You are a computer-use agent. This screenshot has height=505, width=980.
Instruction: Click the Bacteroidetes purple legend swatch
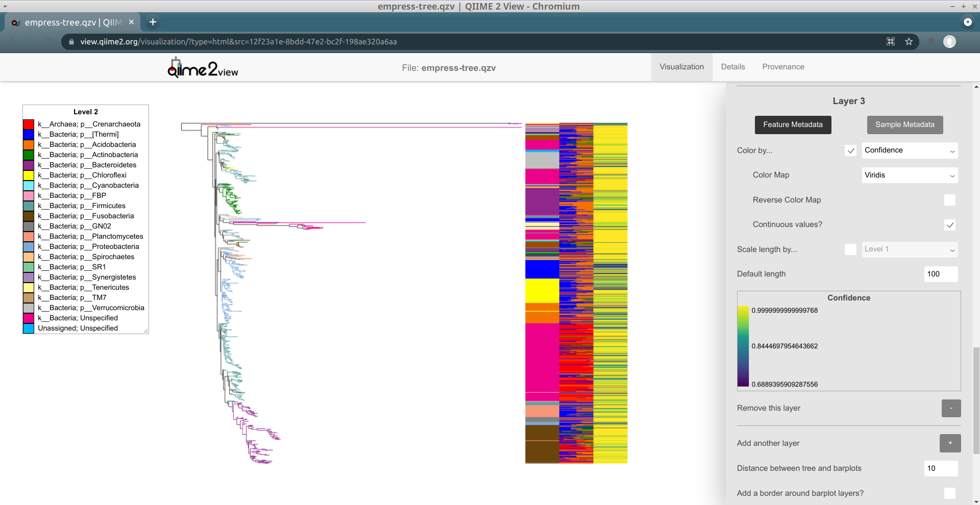click(x=29, y=165)
